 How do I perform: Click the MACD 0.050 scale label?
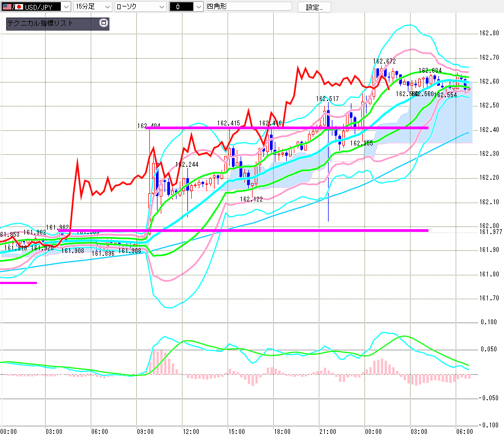coord(489,349)
